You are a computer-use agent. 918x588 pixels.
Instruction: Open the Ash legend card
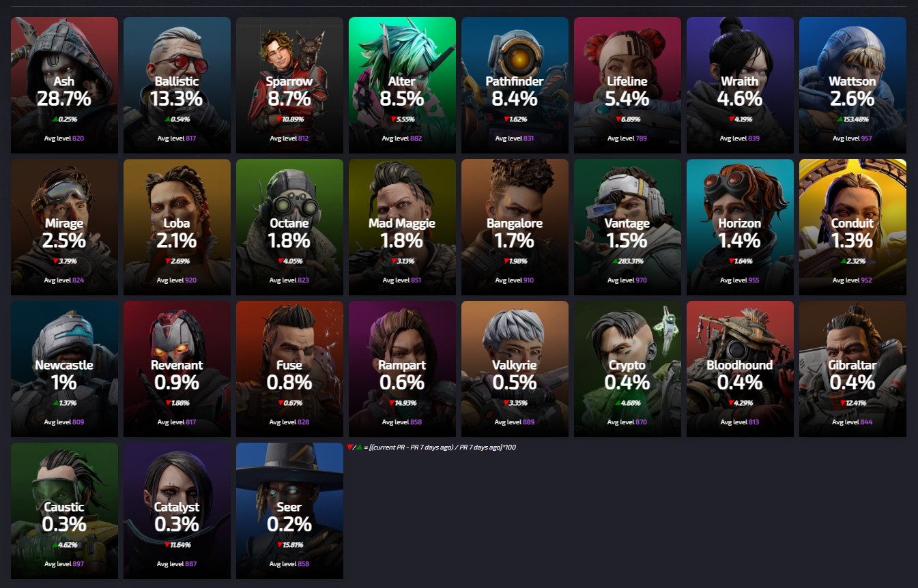click(64, 85)
